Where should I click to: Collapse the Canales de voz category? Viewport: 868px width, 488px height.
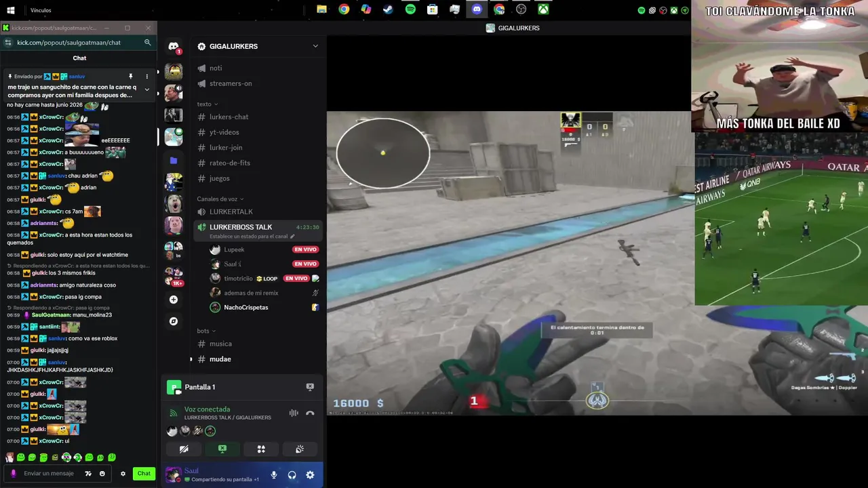click(220, 199)
